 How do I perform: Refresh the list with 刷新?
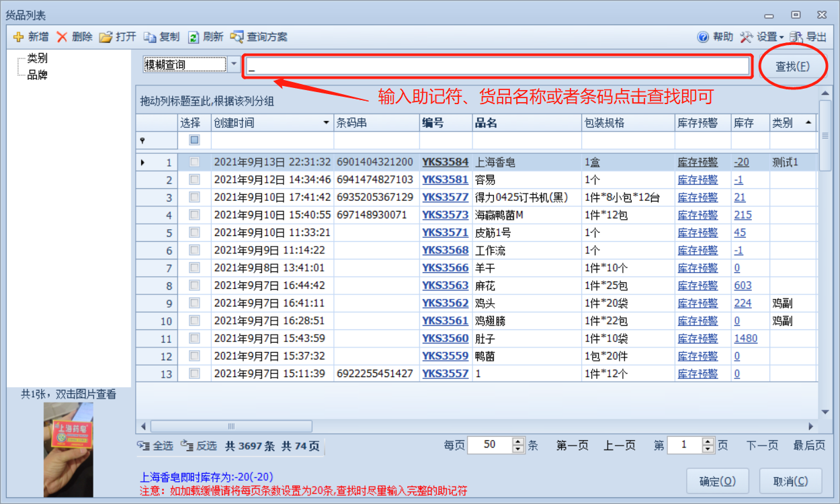205,37
